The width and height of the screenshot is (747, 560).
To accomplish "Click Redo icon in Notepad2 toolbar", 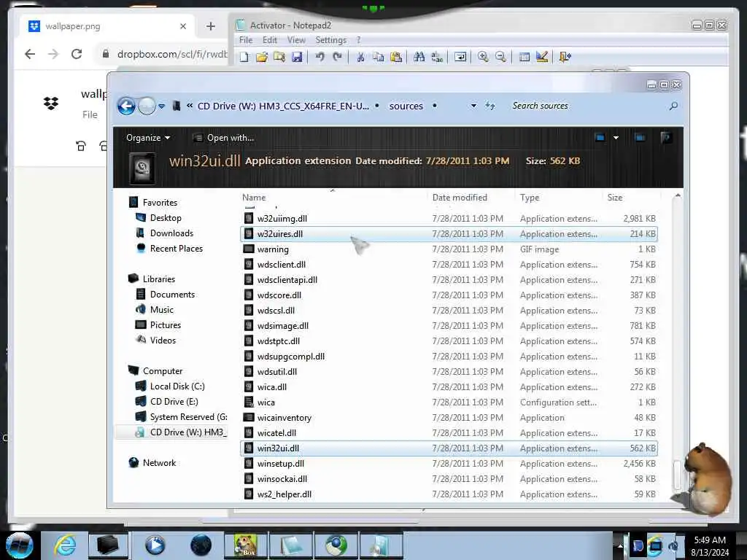I will pyautogui.click(x=337, y=57).
